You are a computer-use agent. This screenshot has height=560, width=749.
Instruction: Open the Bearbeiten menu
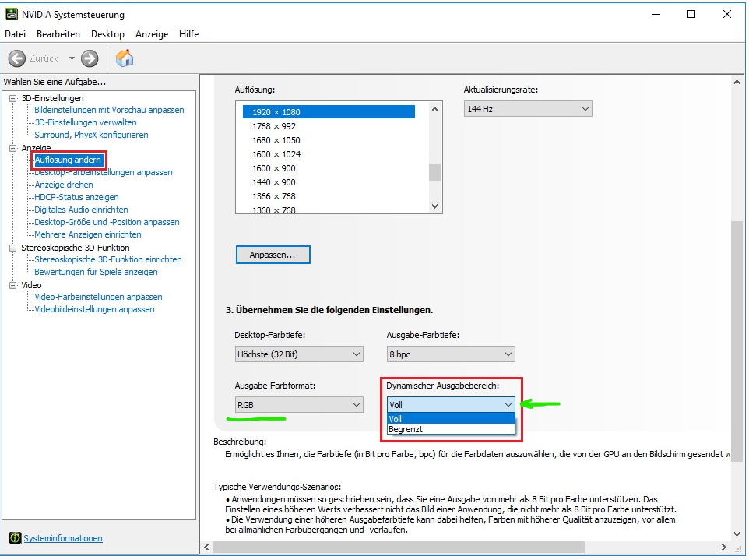(x=58, y=34)
